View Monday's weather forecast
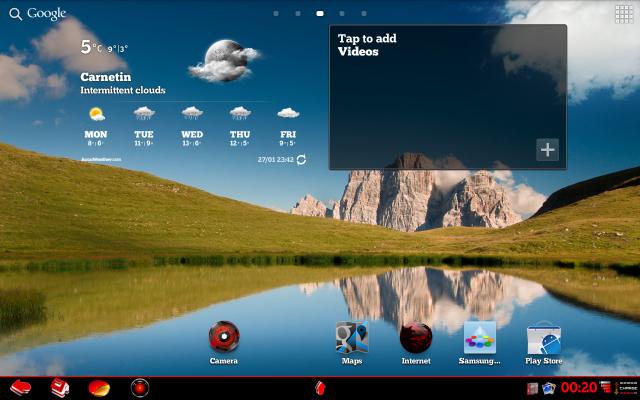The width and height of the screenshot is (640, 400). pyautogui.click(x=96, y=125)
